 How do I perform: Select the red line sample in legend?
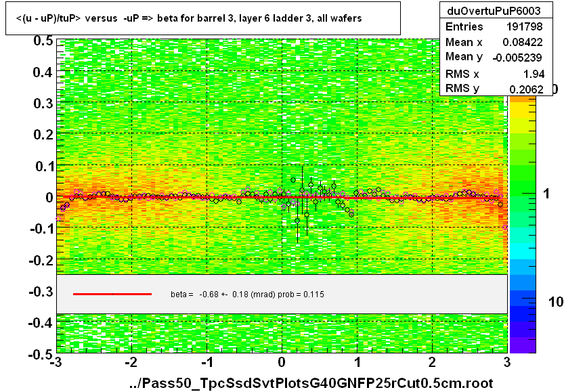[x=112, y=295]
